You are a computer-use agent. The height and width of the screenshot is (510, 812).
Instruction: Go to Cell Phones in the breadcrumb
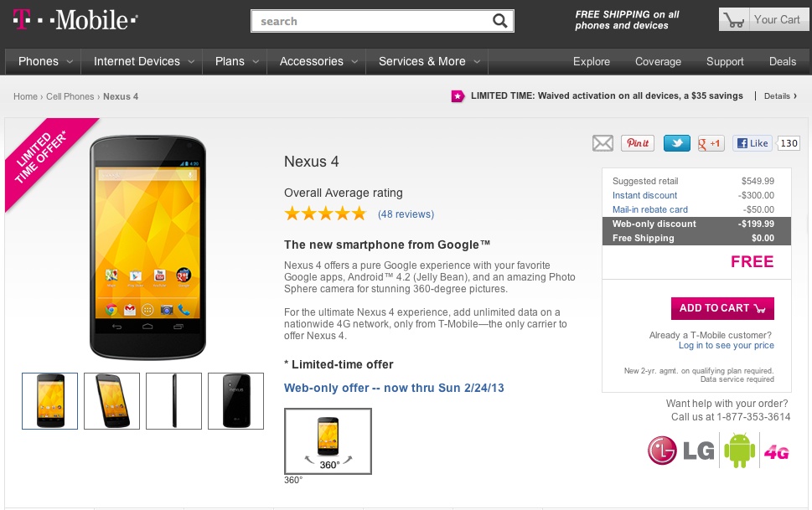point(70,96)
